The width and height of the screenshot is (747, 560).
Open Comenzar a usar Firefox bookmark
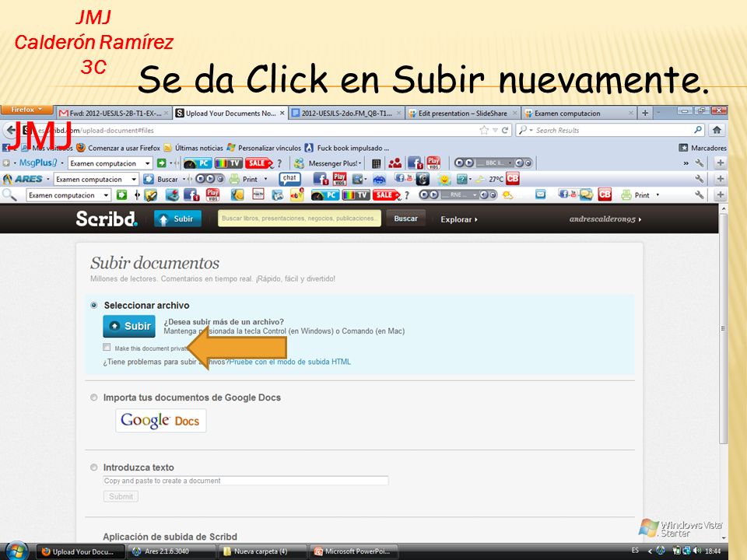pyautogui.click(x=118, y=148)
